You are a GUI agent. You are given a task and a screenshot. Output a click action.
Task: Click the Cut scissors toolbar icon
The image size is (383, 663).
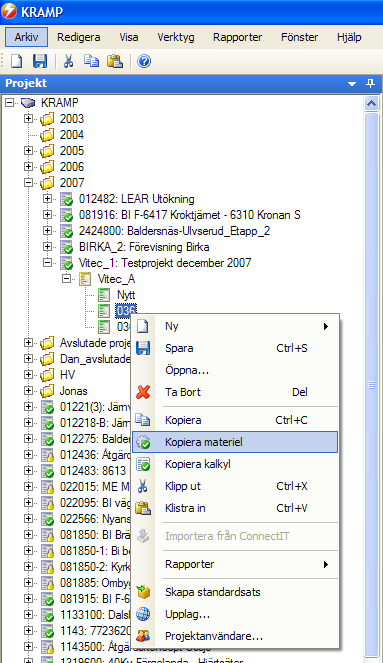click(x=68, y=61)
